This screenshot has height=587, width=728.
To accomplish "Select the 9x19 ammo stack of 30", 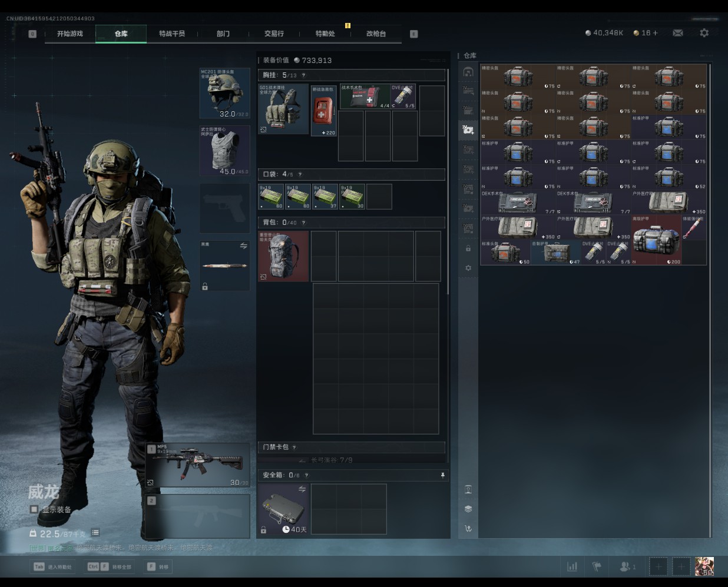I will coord(353,197).
